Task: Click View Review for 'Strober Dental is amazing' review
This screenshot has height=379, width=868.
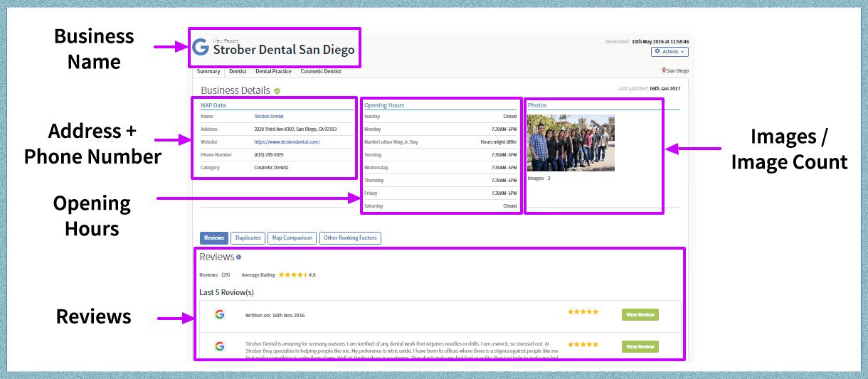Action: pyautogui.click(x=640, y=346)
